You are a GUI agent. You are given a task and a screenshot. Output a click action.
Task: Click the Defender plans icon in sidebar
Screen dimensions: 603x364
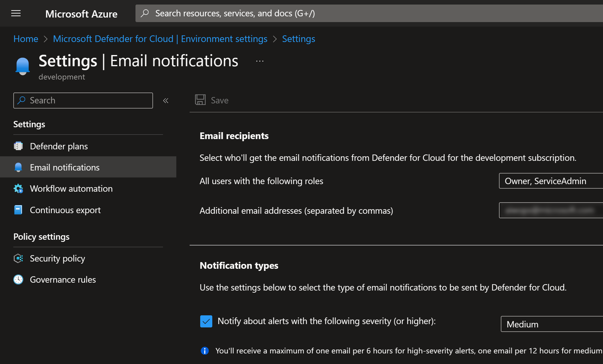pyautogui.click(x=18, y=146)
